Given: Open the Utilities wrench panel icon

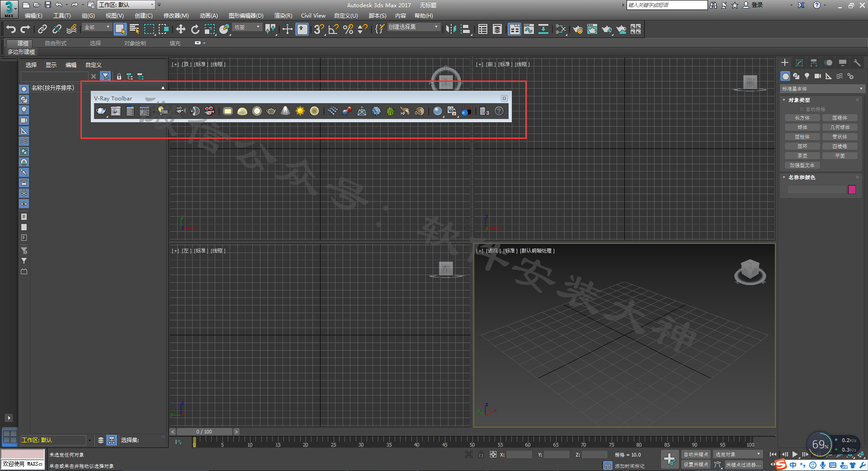Looking at the screenshot, I should click(857, 63).
